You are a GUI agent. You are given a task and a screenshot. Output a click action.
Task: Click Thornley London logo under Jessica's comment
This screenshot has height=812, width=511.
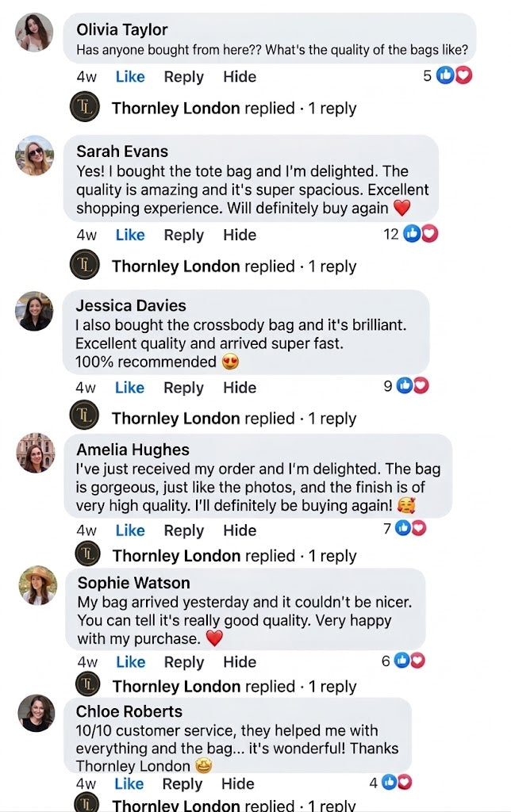click(x=84, y=415)
